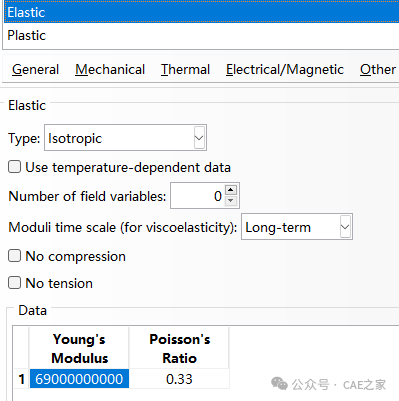
Task: Open the Thermal menu
Action: point(185,69)
